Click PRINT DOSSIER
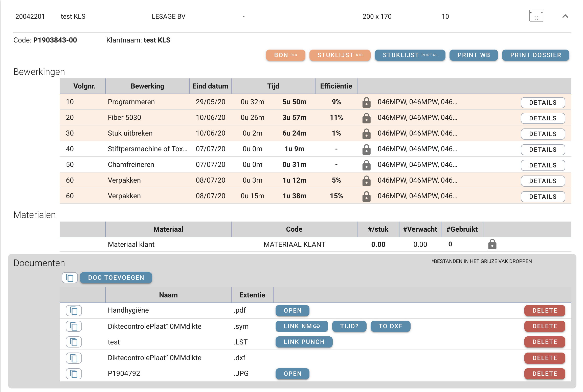The image size is (583, 392). 536,55
